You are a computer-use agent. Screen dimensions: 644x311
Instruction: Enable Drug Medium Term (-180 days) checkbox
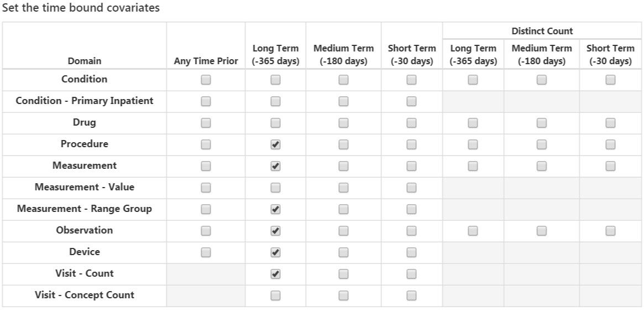pos(343,123)
